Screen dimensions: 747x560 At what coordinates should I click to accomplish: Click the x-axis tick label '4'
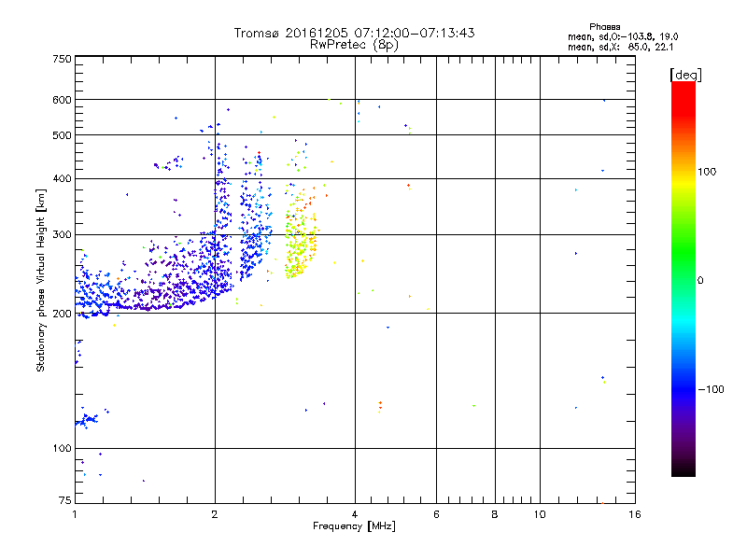(x=355, y=514)
